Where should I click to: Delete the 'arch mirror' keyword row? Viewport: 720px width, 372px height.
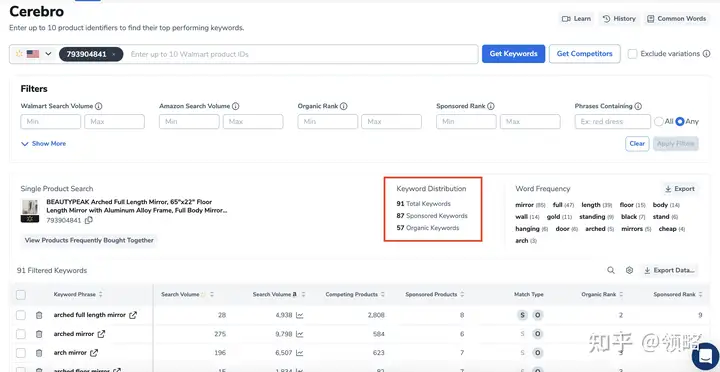[39, 353]
